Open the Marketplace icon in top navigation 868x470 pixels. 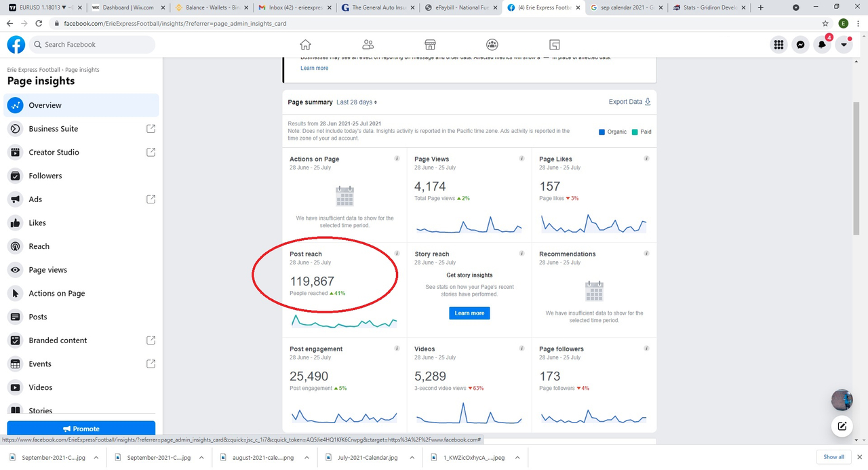coord(430,45)
